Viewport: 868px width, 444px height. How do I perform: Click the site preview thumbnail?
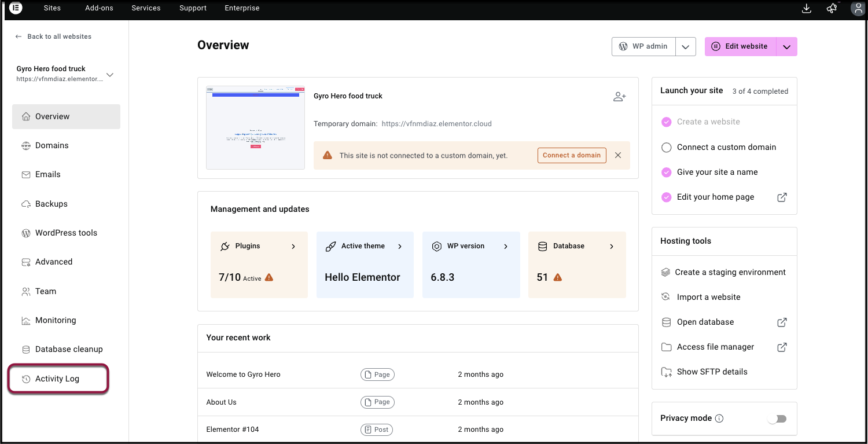click(x=255, y=128)
